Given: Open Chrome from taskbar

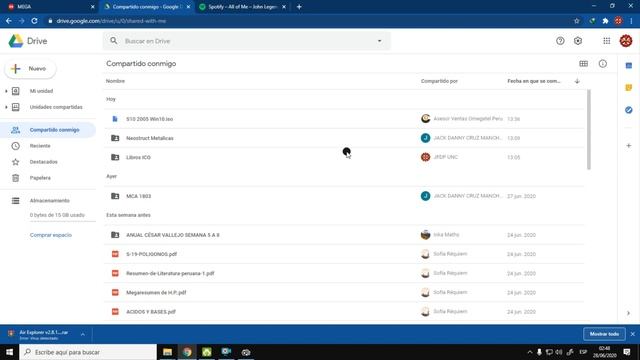Looking at the screenshot, I should (187, 352).
